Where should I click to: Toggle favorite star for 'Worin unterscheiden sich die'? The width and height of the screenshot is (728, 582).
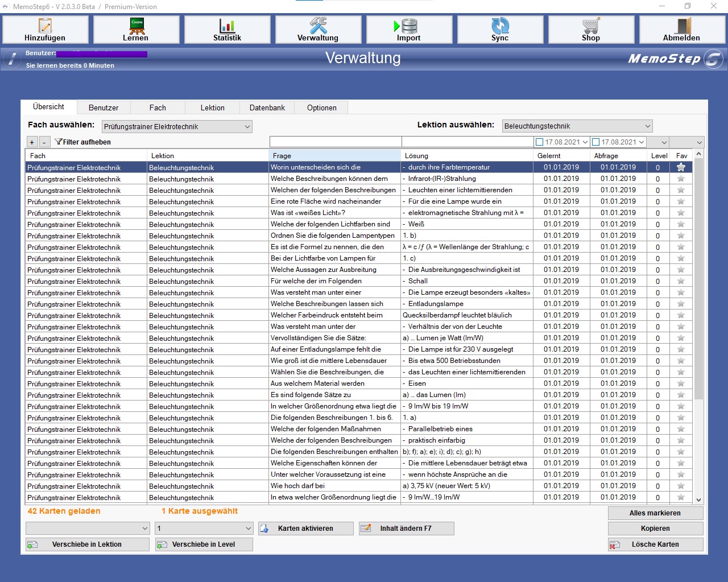click(681, 167)
